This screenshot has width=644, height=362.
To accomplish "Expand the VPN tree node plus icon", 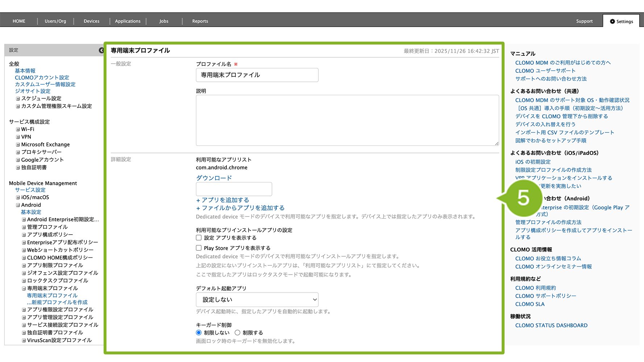I will 18,137.
